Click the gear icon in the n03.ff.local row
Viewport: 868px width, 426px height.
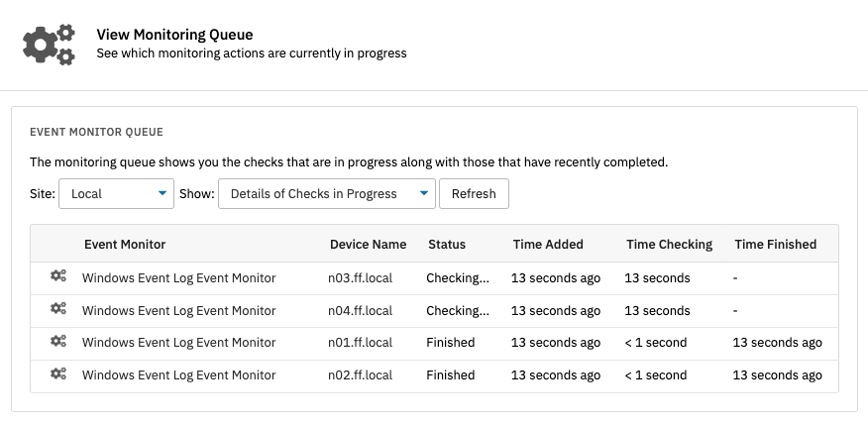tap(58, 277)
